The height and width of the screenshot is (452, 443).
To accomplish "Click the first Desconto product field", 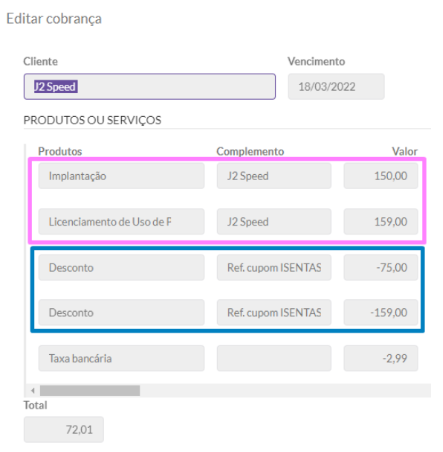I will click(x=121, y=267).
